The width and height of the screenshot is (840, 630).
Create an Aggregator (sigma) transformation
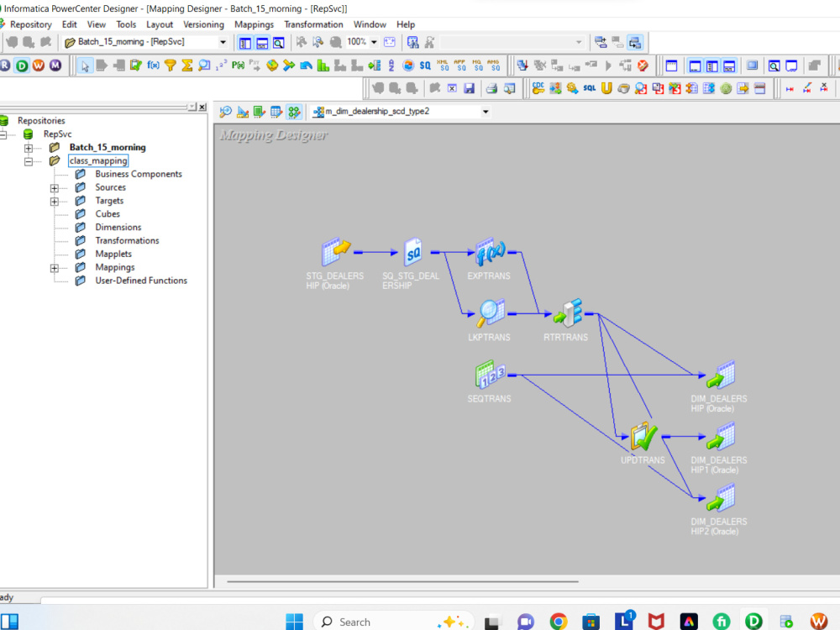[187, 66]
